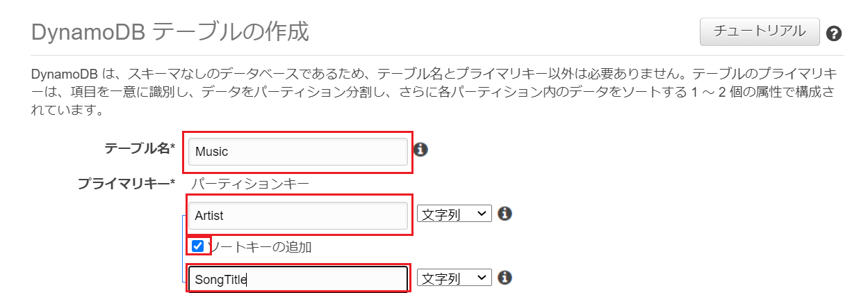Click the divider line under the heading
868x293 pixels.
438,55
